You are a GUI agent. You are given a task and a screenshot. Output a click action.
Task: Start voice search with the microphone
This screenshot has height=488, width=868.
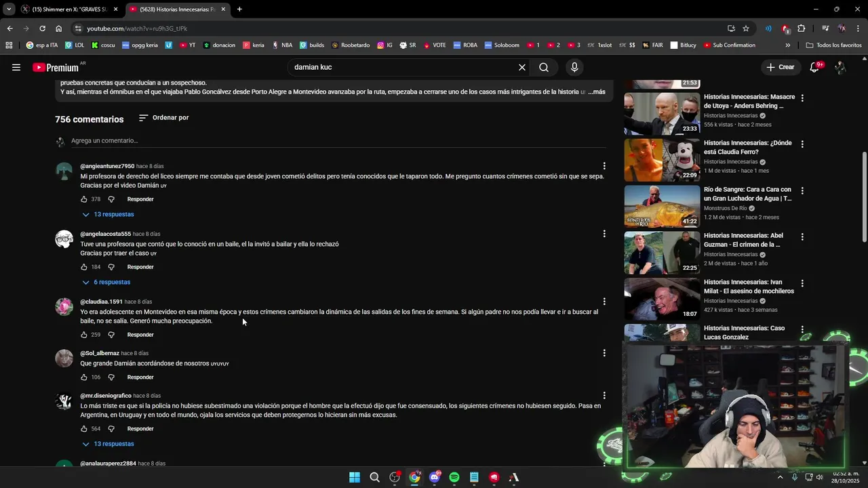pyautogui.click(x=574, y=67)
